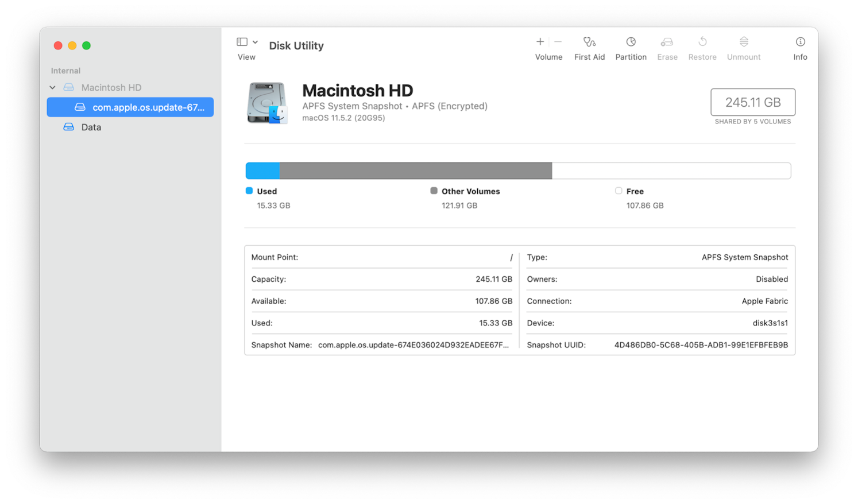Click the Free space legend circle
Viewport: 858px width, 504px height.
pos(619,191)
